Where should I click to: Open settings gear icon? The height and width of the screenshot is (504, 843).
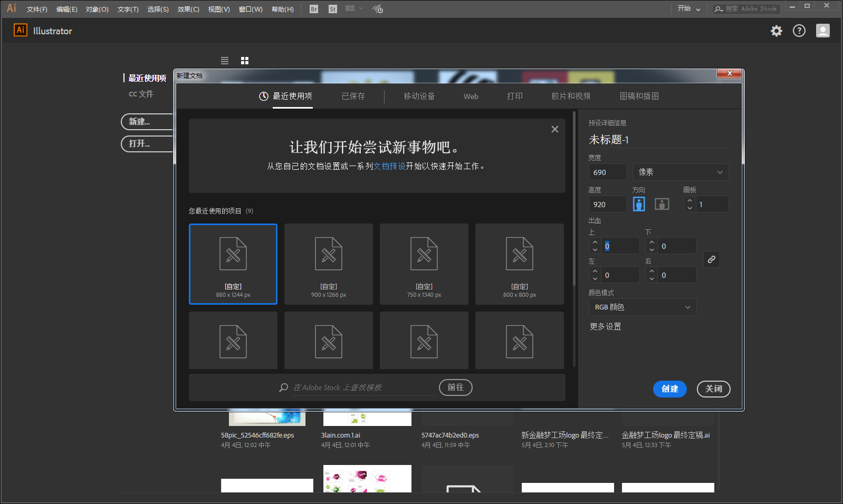[777, 31]
